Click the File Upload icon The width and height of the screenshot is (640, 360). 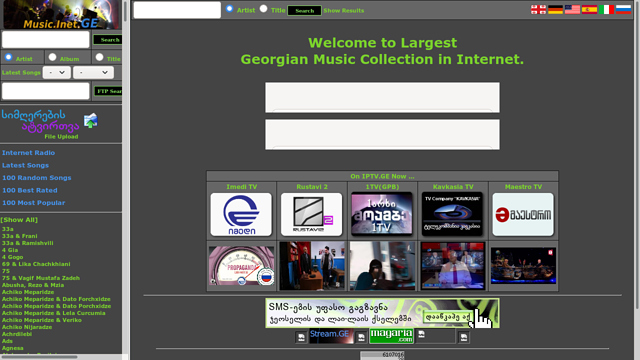[x=91, y=120]
